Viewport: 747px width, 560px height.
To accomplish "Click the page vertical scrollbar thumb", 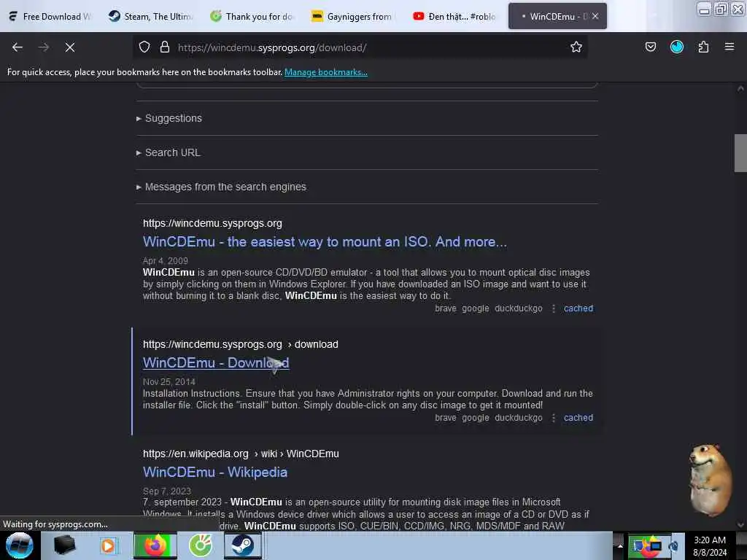I will click(740, 153).
